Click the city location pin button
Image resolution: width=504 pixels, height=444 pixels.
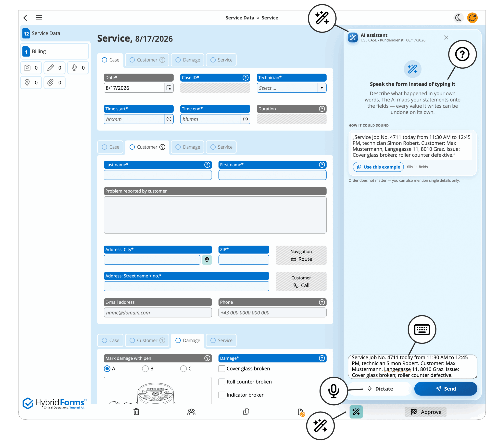point(207,260)
